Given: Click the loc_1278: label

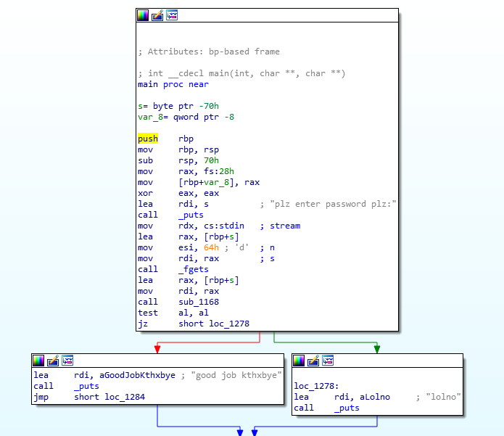Looking at the screenshot, I should pyautogui.click(x=316, y=386).
